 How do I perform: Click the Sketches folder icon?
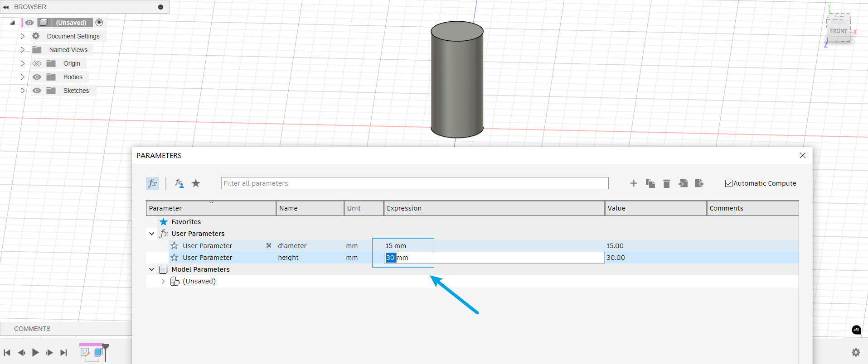point(51,91)
